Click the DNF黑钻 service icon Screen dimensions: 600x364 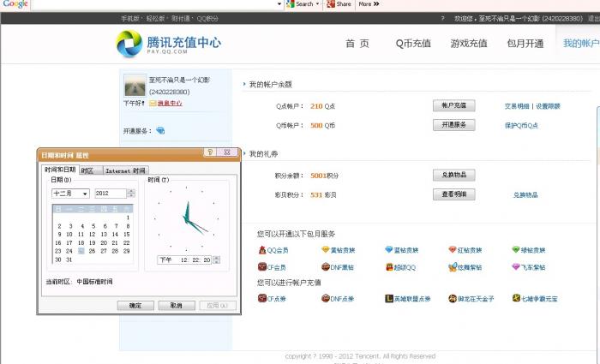[x=326, y=266]
